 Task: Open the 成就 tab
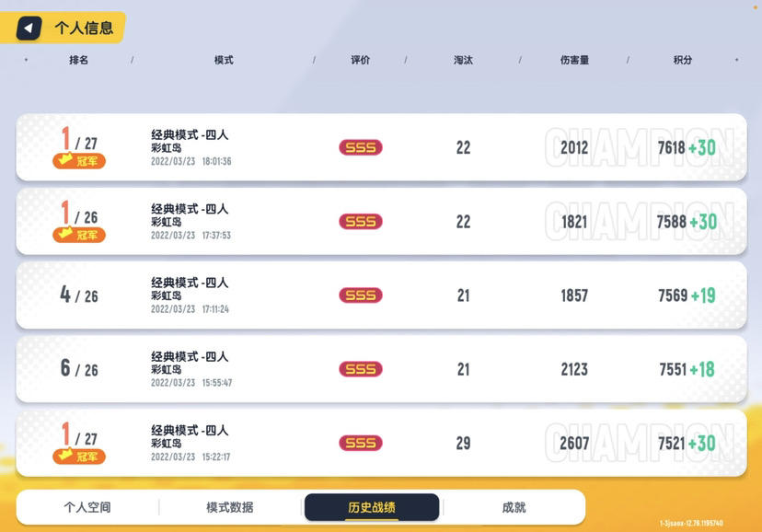(x=514, y=507)
